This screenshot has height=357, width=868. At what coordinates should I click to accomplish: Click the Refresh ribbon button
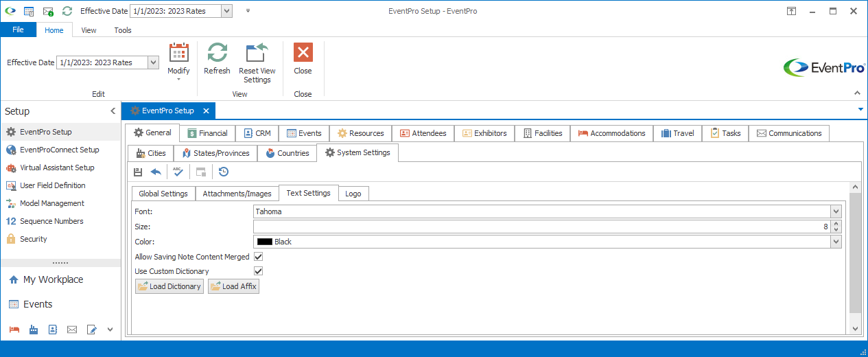tap(217, 59)
